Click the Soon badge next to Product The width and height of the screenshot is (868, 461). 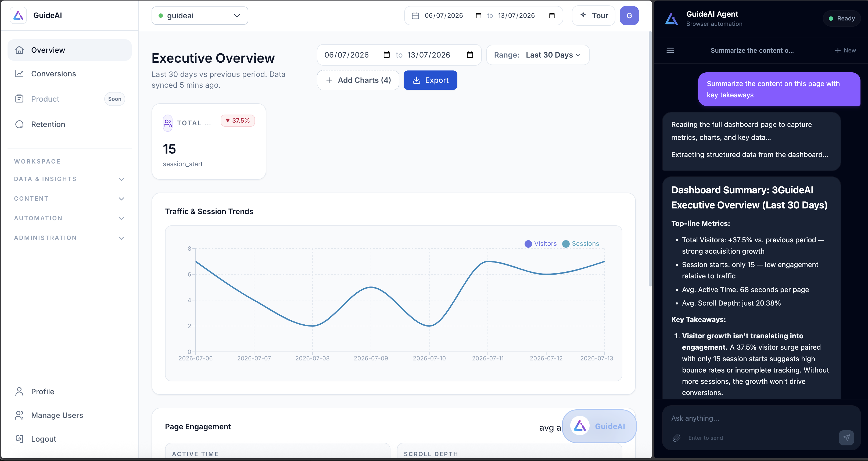(114, 99)
